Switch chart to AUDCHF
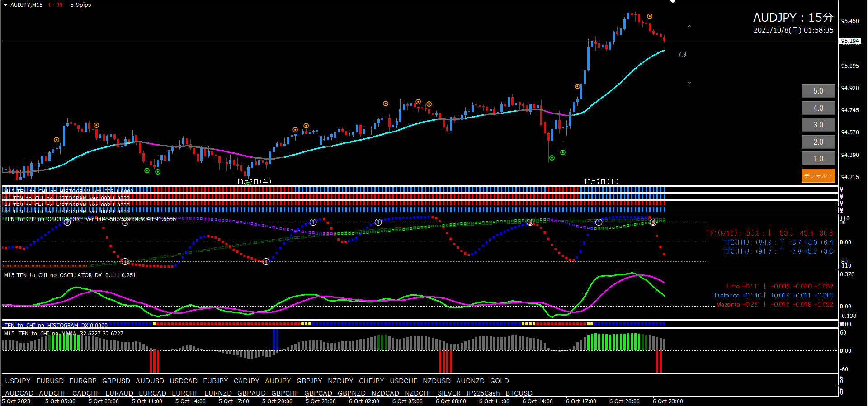The image size is (868, 406). (x=53, y=393)
